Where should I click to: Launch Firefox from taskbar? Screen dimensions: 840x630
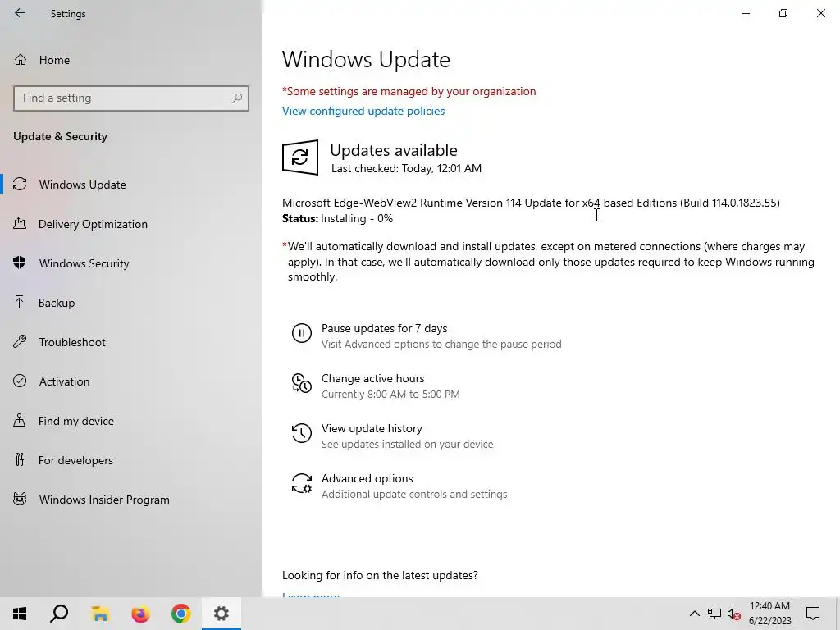coord(140,614)
